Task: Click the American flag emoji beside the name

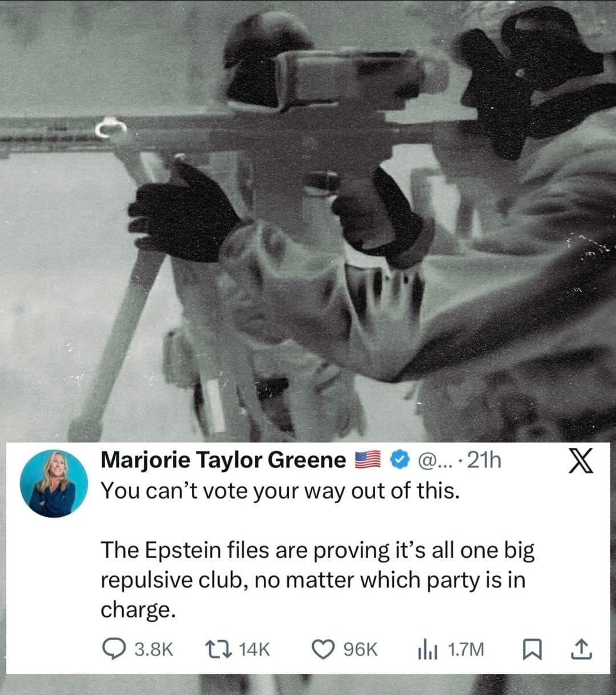Action: [x=368, y=459]
